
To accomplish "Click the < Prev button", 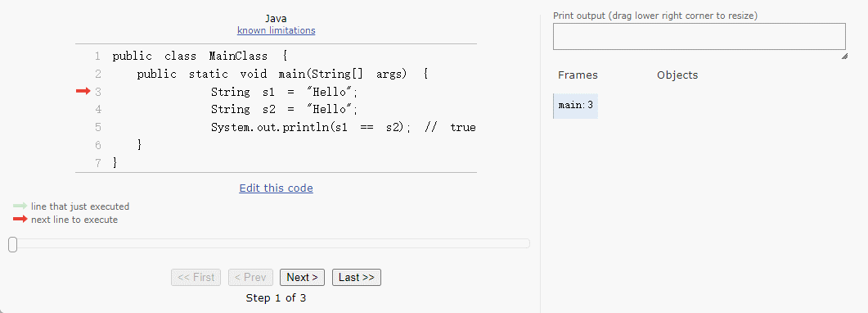I will pyautogui.click(x=251, y=278).
